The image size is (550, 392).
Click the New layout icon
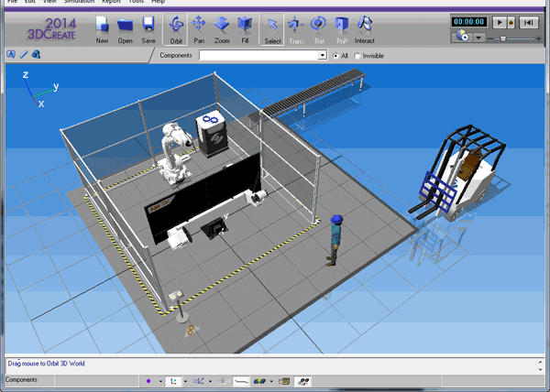pyautogui.click(x=102, y=27)
